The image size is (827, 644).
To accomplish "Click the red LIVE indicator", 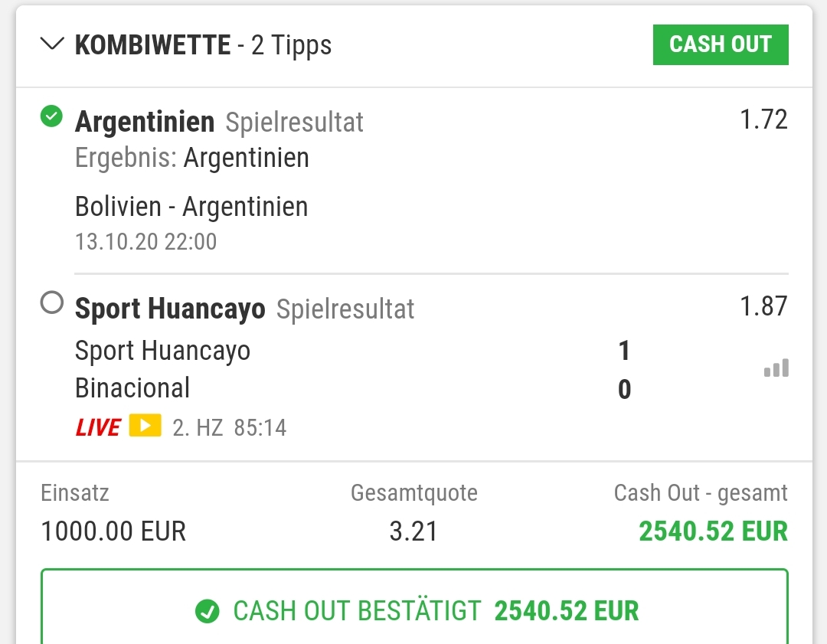I will (97, 427).
